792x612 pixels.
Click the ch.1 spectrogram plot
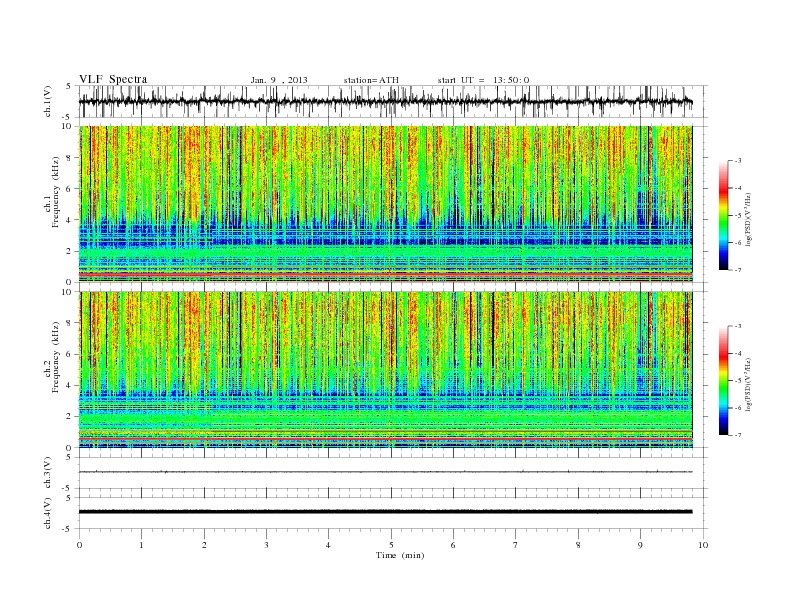click(x=385, y=204)
